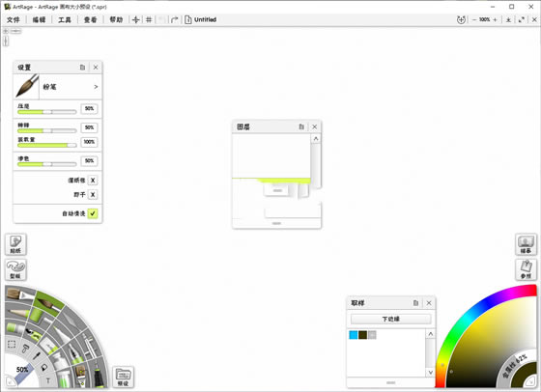Open the File menu
Screen dimensions: 541x392
tap(14, 19)
